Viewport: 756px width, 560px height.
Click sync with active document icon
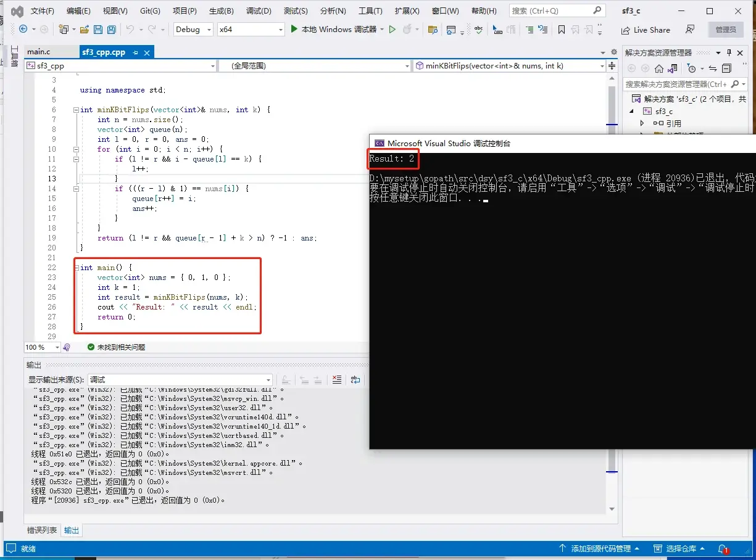click(713, 68)
